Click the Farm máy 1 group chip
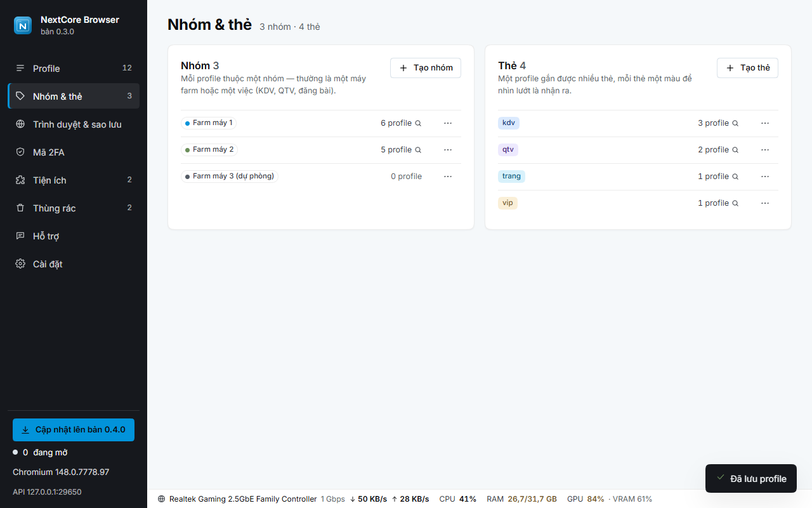This screenshot has height=508, width=812. click(x=209, y=123)
